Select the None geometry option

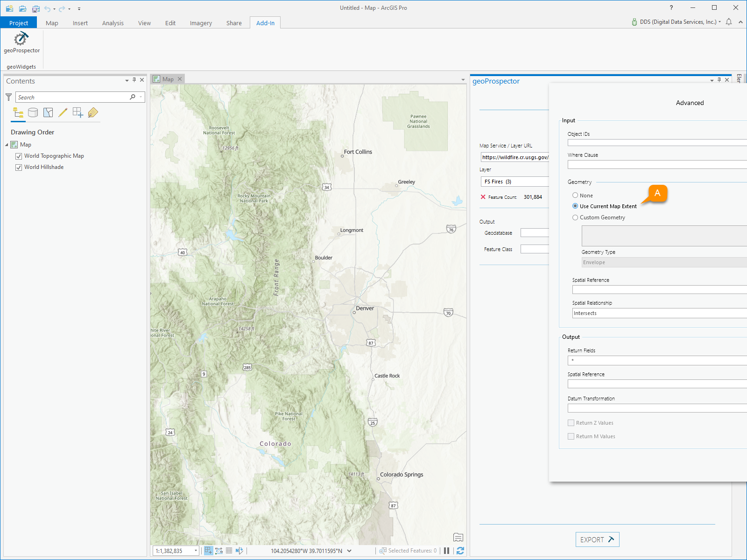[575, 195]
